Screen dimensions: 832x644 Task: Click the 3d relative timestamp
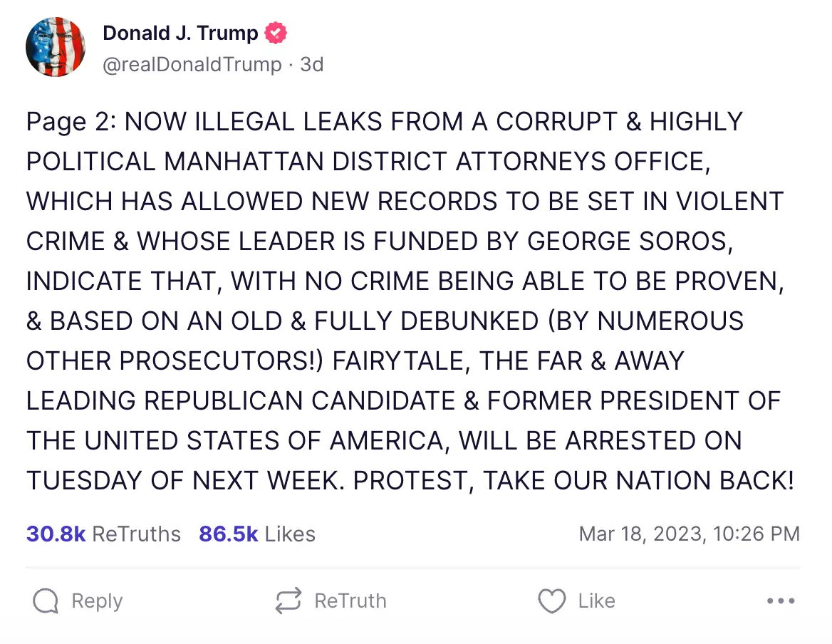coord(312,65)
